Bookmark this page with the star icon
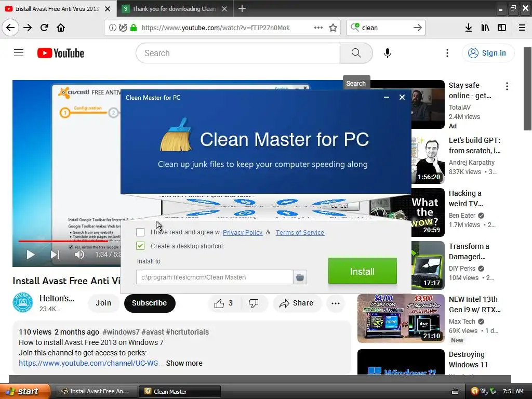Viewport: 532px width, 399px height. pos(333,28)
